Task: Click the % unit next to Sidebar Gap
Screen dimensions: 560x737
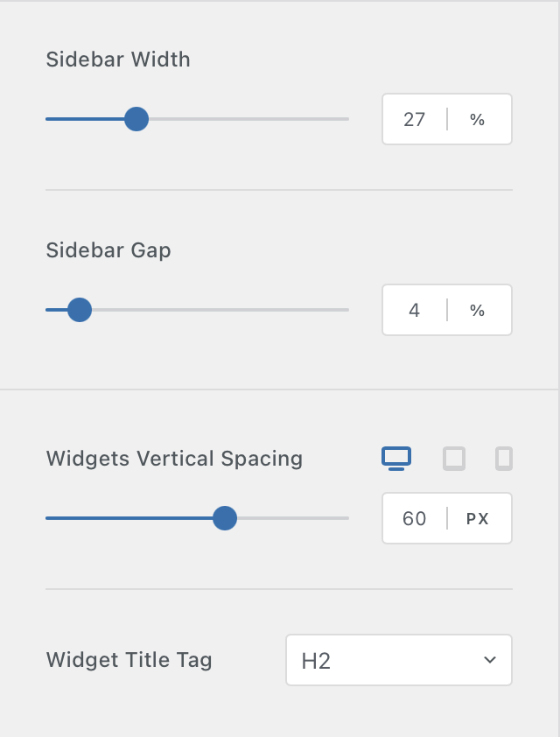Action: click(x=478, y=310)
